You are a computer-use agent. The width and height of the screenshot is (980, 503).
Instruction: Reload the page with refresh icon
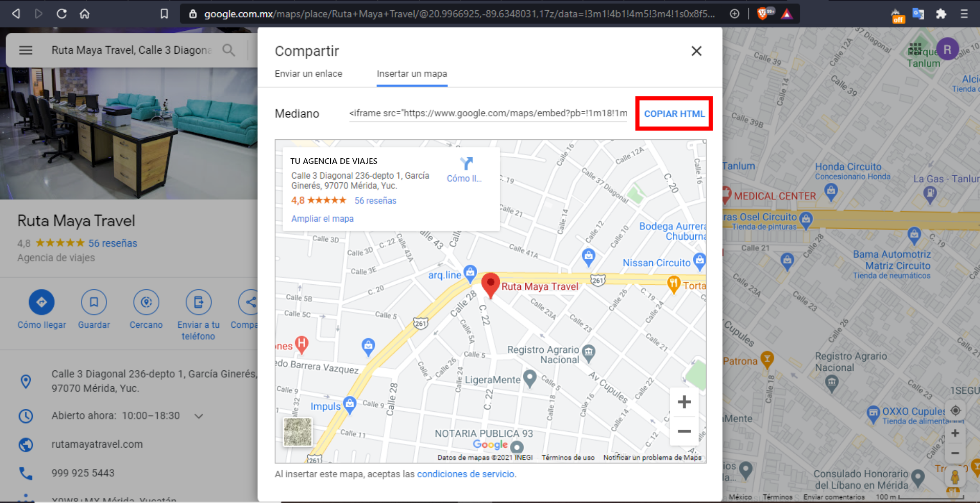tap(61, 14)
